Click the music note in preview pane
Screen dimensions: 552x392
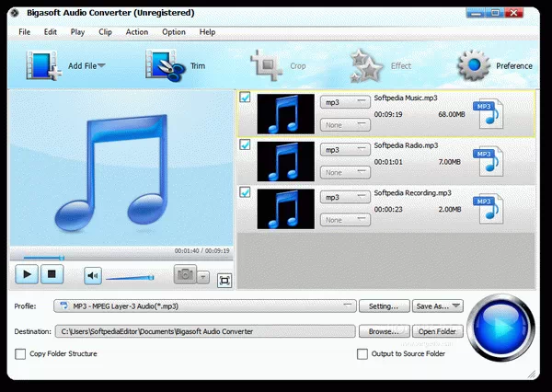tap(111, 173)
